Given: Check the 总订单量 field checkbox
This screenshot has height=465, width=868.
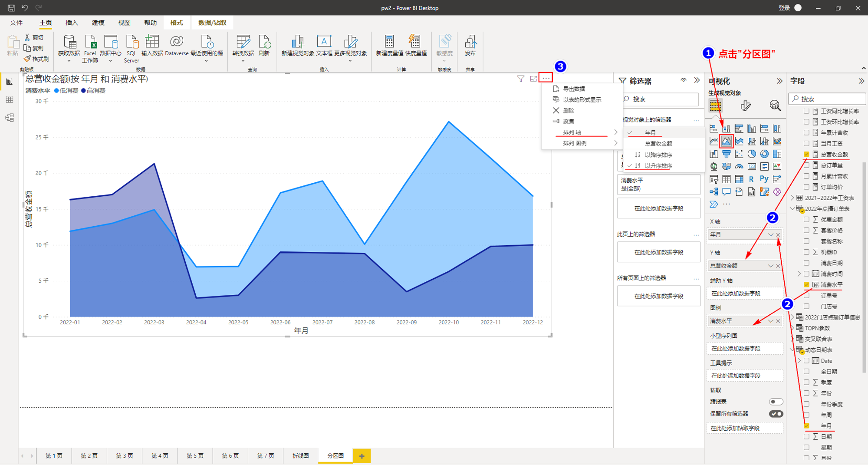Looking at the screenshot, I should (806, 165).
